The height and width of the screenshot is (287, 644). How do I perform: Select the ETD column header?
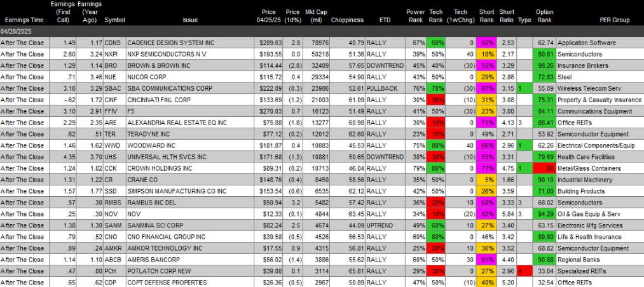coord(385,20)
